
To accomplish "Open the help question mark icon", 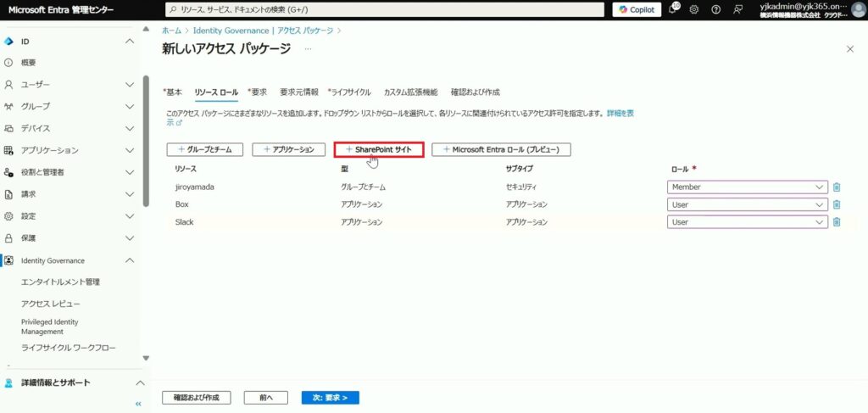I will click(x=715, y=9).
